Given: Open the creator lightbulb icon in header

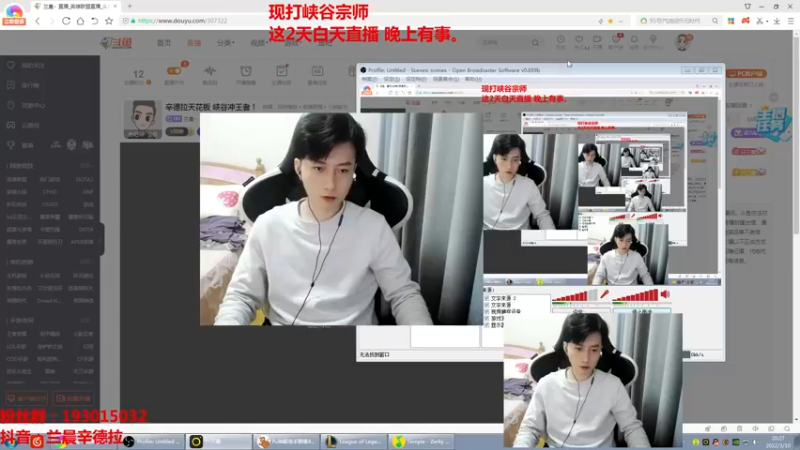Looking at the screenshot, I should [x=653, y=41].
